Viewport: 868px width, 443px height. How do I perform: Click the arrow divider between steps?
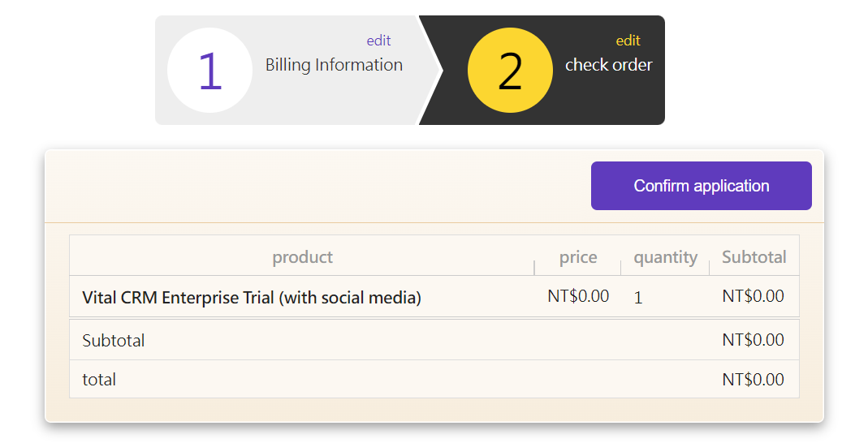[431, 71]
